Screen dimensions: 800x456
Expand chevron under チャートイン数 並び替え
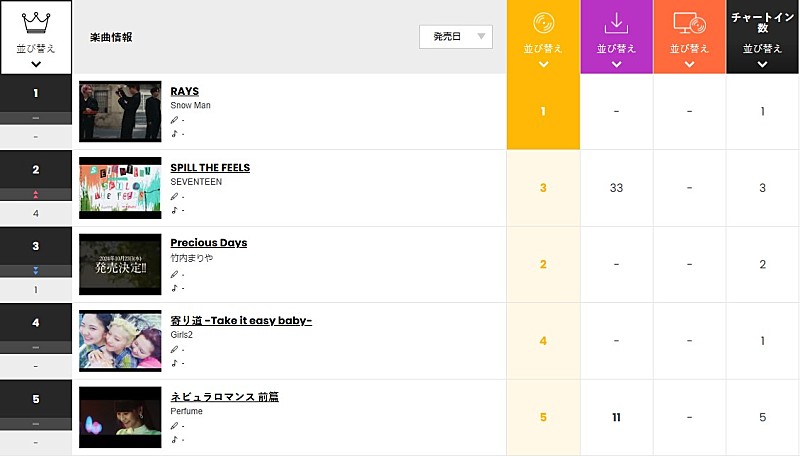pos(762,64)
